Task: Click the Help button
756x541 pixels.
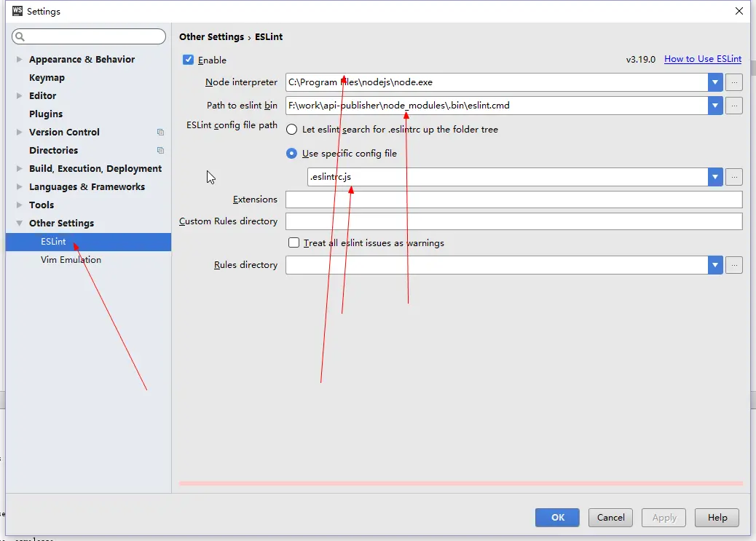Action: tap(717, 518)
